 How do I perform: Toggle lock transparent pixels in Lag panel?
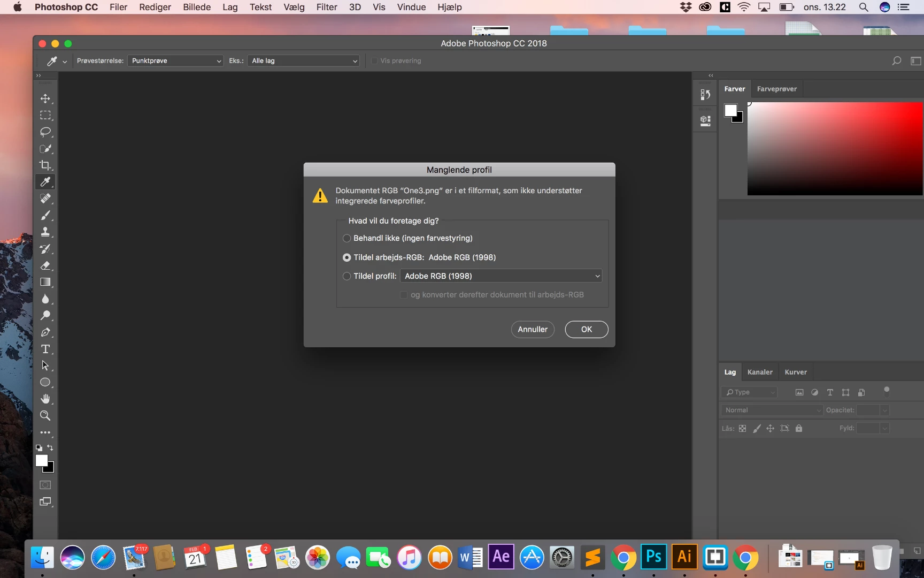(742, 428)
